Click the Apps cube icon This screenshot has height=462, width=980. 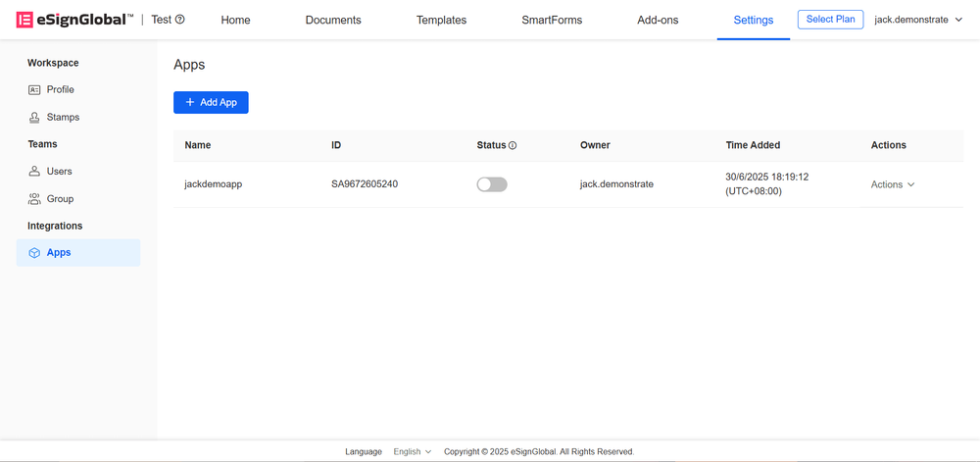34,252
